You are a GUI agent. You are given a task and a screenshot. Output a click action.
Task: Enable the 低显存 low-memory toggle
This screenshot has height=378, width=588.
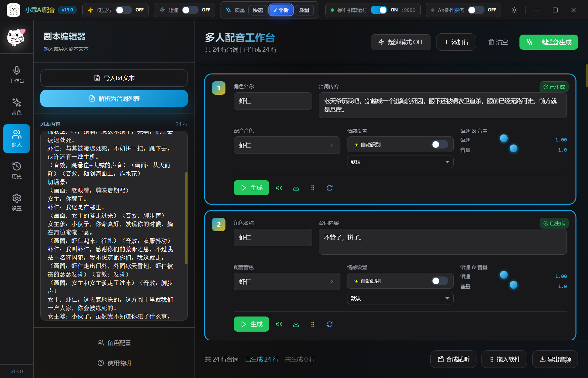[x=123, y=10]
